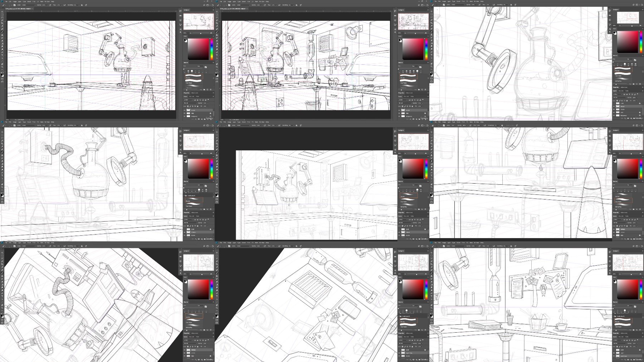Click the Lasso tool in top-left window toolbar
644x362 pixels.
pos(2,17)
